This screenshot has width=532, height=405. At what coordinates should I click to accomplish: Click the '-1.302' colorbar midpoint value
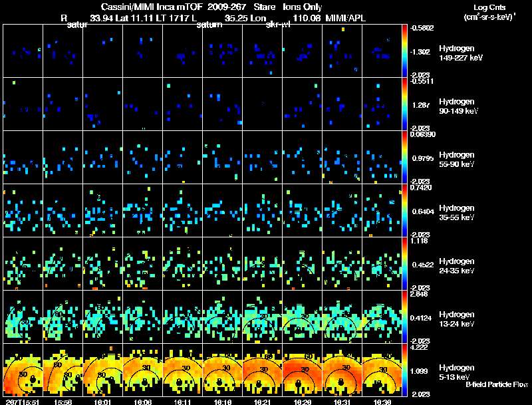click(x=421, y=52)
